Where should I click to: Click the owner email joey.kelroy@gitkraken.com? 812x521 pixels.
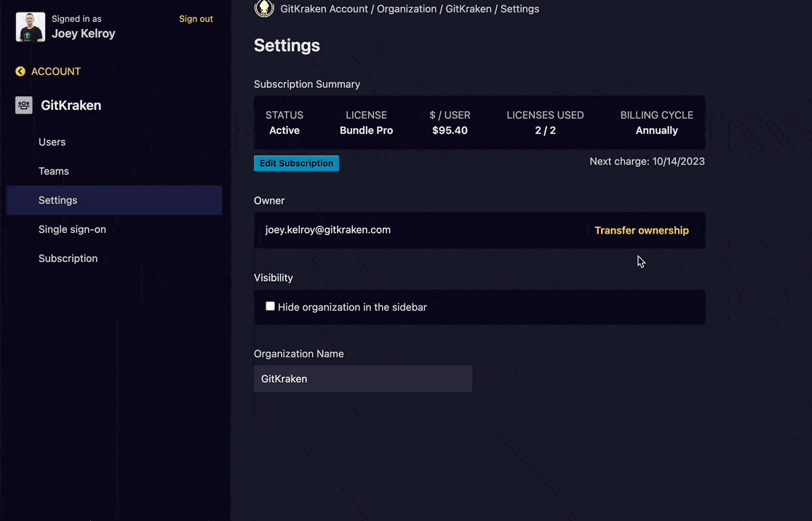coord(327,230)
